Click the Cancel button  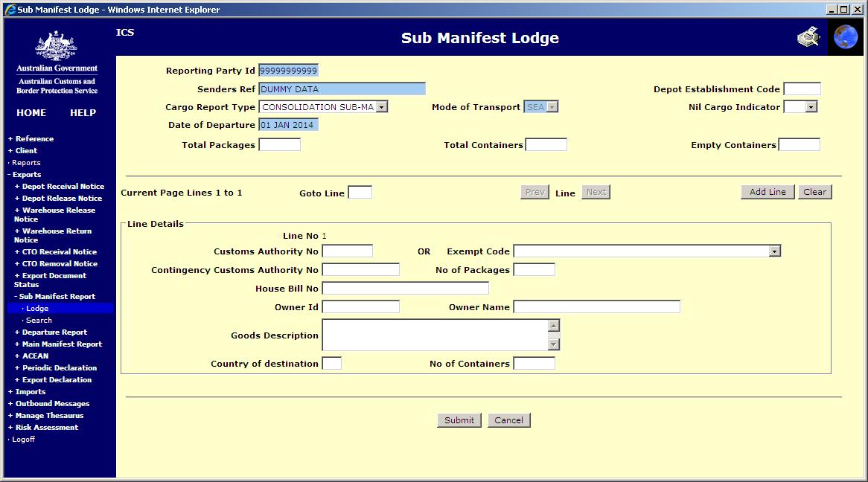[508, 420]
